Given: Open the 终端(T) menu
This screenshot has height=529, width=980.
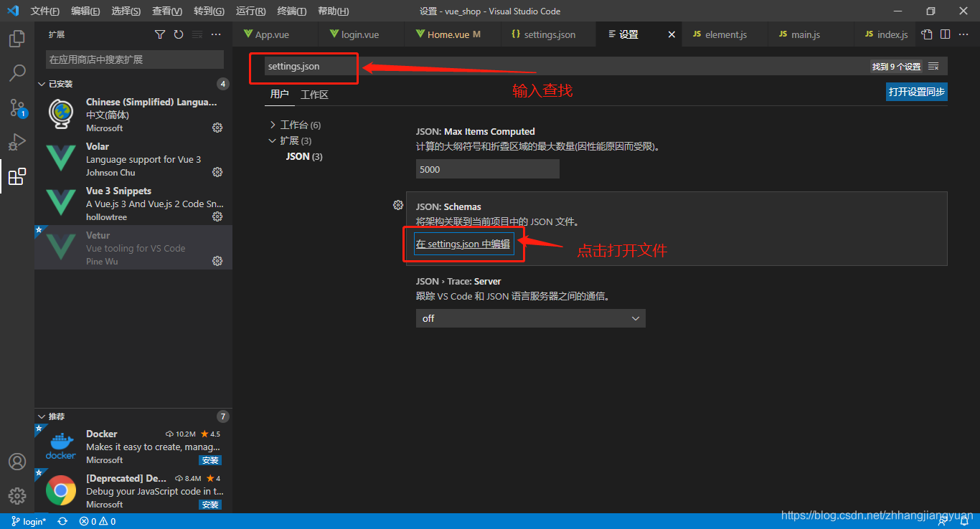Looking at the screenshot, I should pos(291,11).
